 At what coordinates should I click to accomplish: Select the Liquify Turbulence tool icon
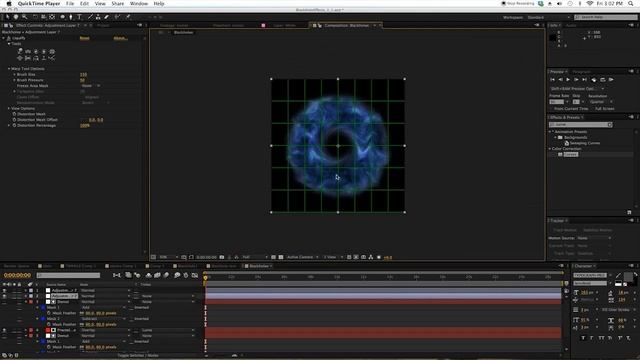[28, 51]
